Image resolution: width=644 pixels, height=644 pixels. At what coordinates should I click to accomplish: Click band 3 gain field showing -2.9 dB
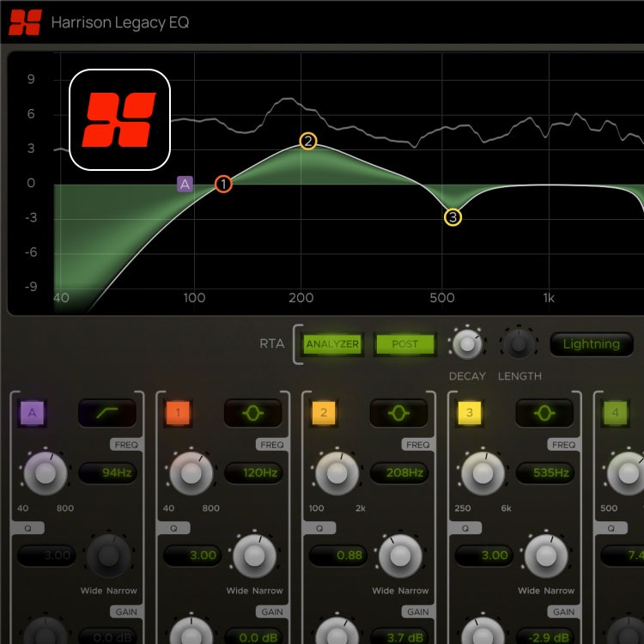(545, 636)
